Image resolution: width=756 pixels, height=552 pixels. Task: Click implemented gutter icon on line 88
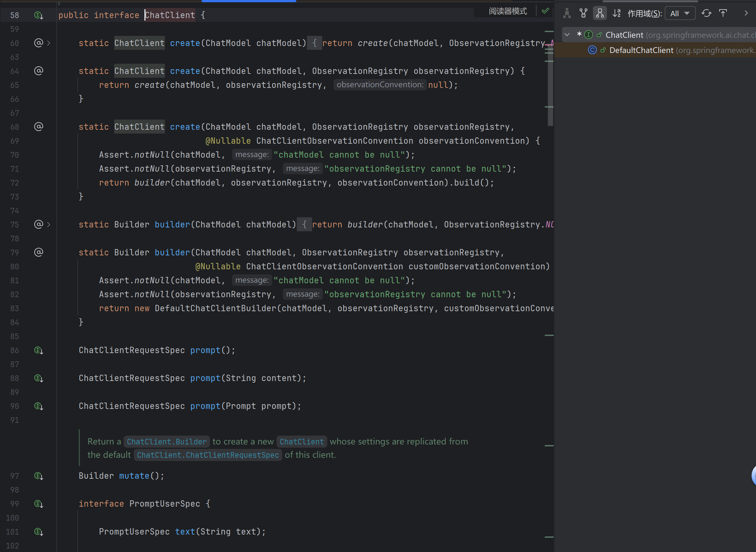click(39, 378)
